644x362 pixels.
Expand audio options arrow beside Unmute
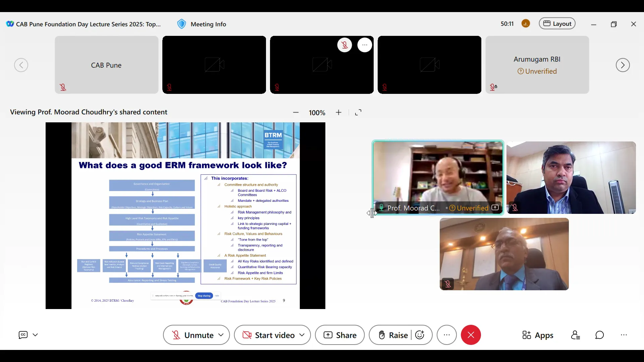pos(221,335)
